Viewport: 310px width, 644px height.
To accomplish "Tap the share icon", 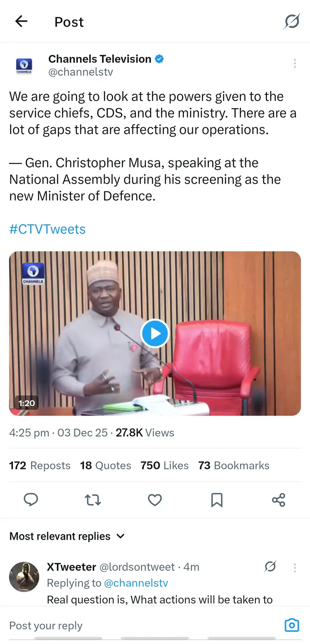I will [x=279, y=500].
